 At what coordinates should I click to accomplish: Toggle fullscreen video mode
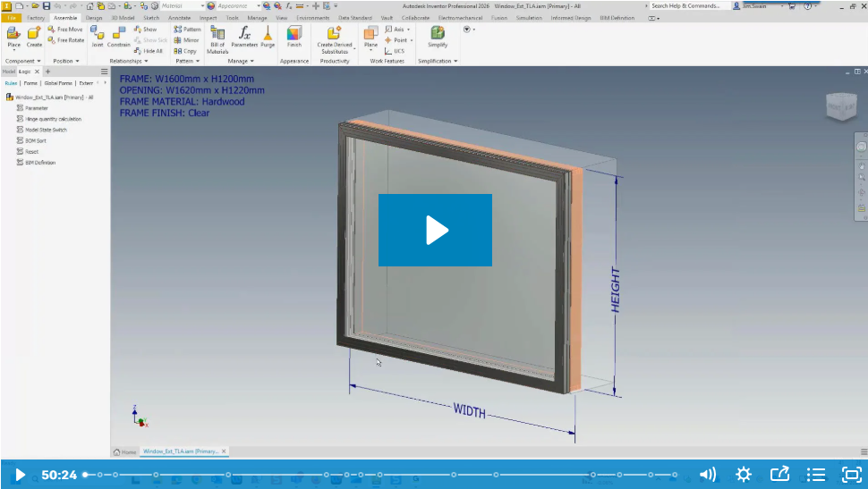pos(851,475)
